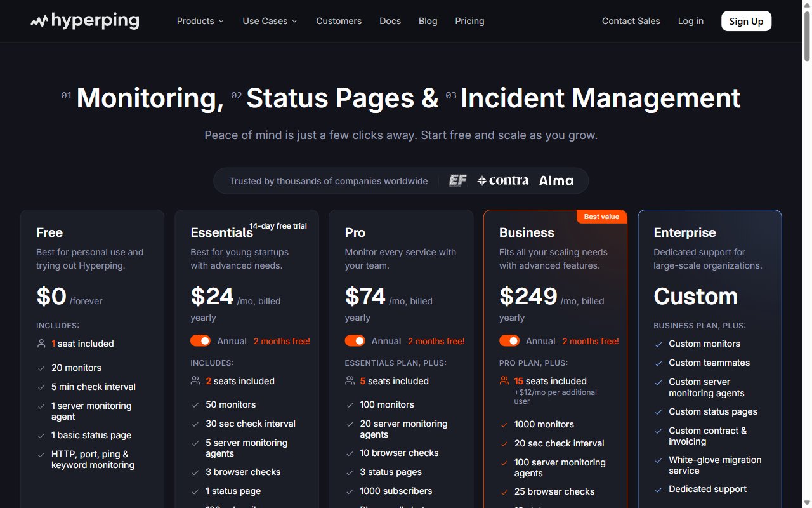Click the Contra logo
The width and height of the screenshot is (812, 508).
[x=503, y=181]
